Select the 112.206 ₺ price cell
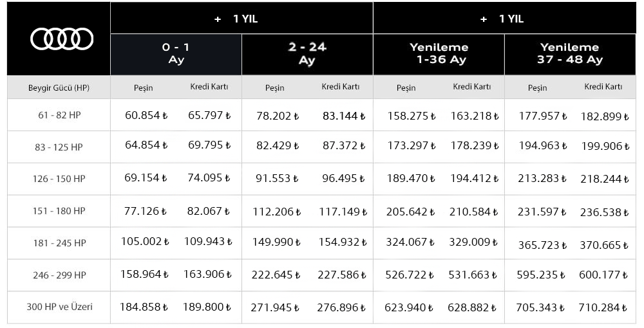644x328 pixels. (278, 210)
